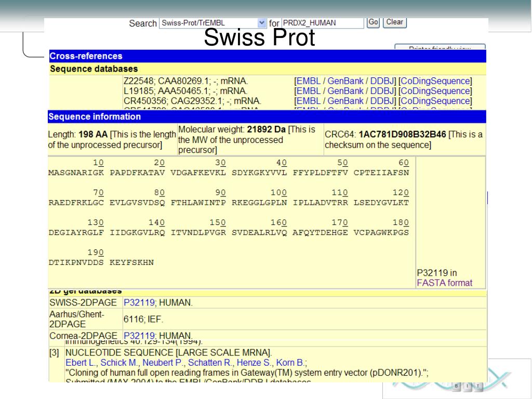The image size is (532, 399).
Task: Click sequence block 'AFQYTDEHGE'
Action: [x=320, y=232]
